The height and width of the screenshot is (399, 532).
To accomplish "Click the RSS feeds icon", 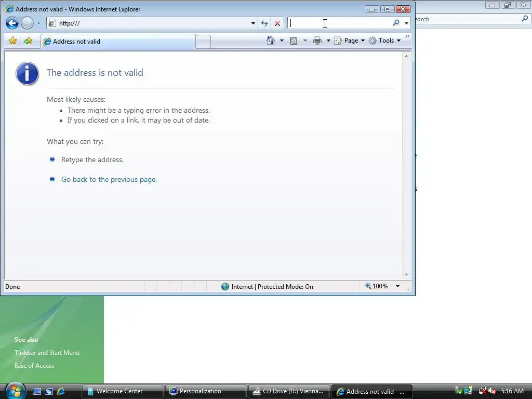I will (x=294, y=41).
